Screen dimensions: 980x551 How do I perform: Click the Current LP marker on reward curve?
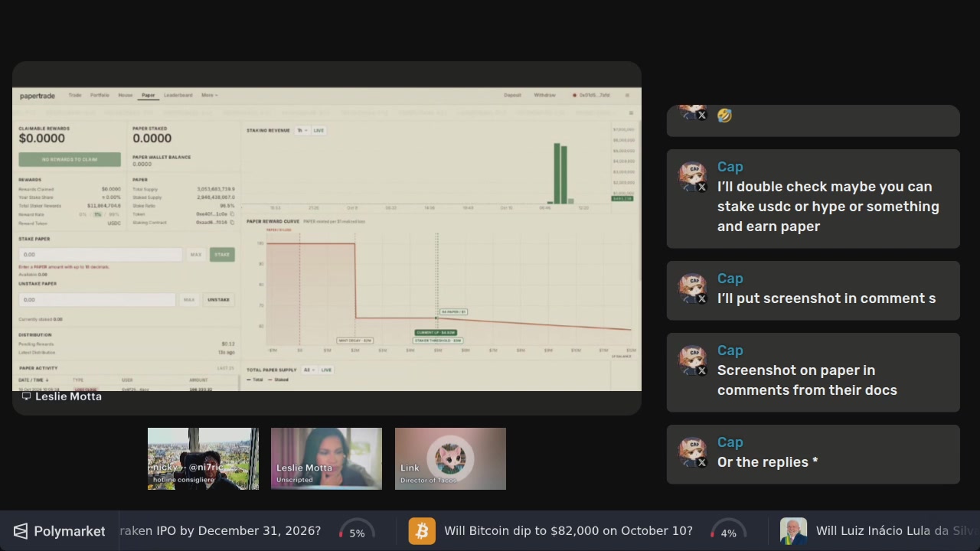click(x=436, y=333)
